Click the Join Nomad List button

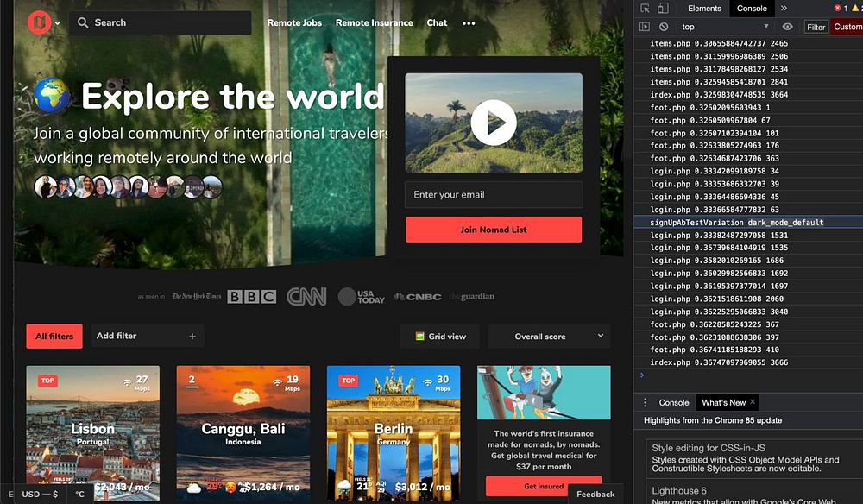coord(494,230)
